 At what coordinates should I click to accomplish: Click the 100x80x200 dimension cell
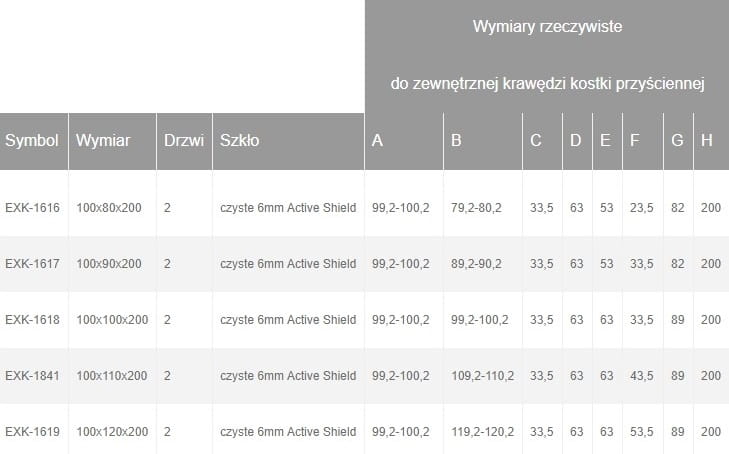[x=108, y=208]
